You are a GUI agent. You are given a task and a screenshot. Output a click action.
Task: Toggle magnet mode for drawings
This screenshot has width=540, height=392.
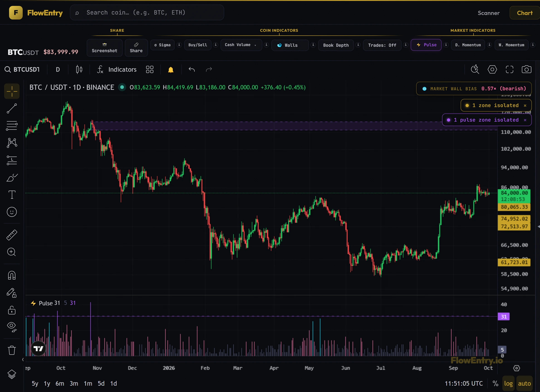point(12,275)
